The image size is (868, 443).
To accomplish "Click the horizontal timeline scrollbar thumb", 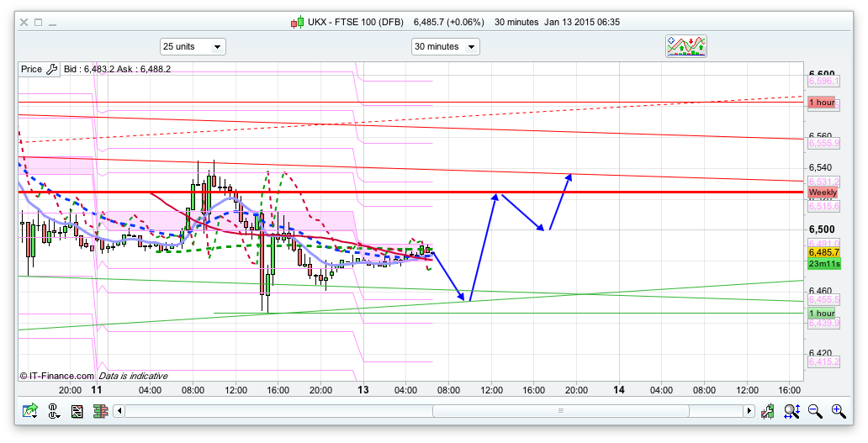I will [x=560, y=411].
